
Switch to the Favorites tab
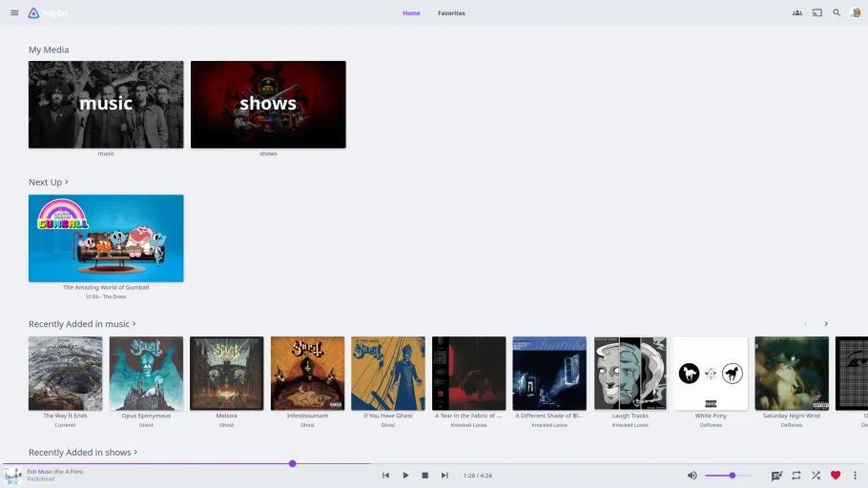point(451,12)
